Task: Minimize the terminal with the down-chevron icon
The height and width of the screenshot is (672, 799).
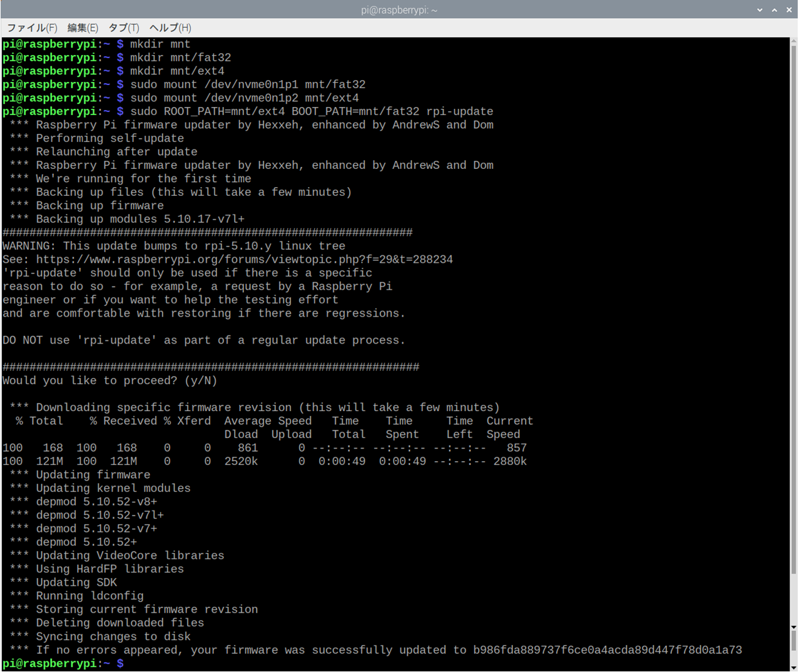Action: point(760,10)
